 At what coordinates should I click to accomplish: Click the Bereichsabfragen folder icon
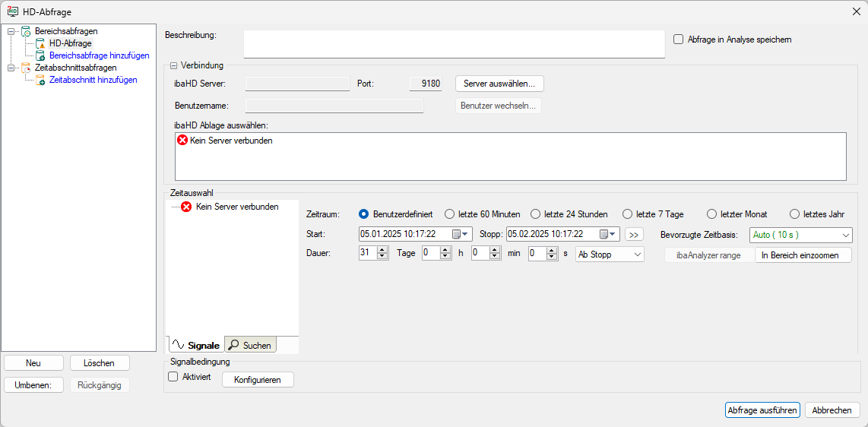tap(26, 31)
